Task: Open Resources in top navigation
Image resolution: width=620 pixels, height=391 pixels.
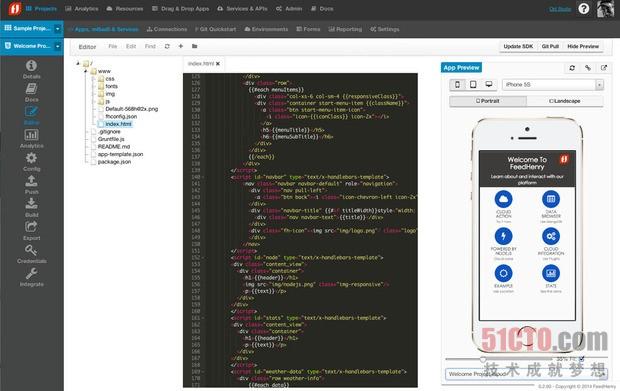Action: (125, 8)
